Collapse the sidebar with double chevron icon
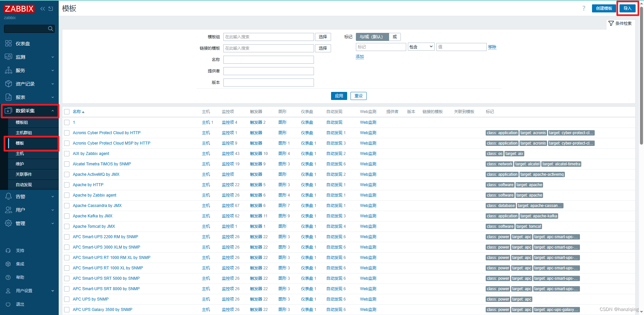The width and height of the screenshot is (644, 315). click(x=43, y=9)
